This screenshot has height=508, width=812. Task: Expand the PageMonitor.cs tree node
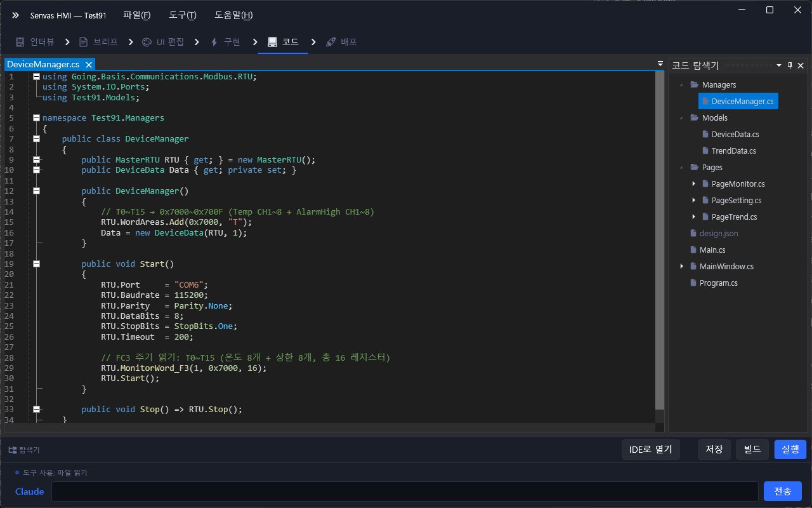[694, 184]
